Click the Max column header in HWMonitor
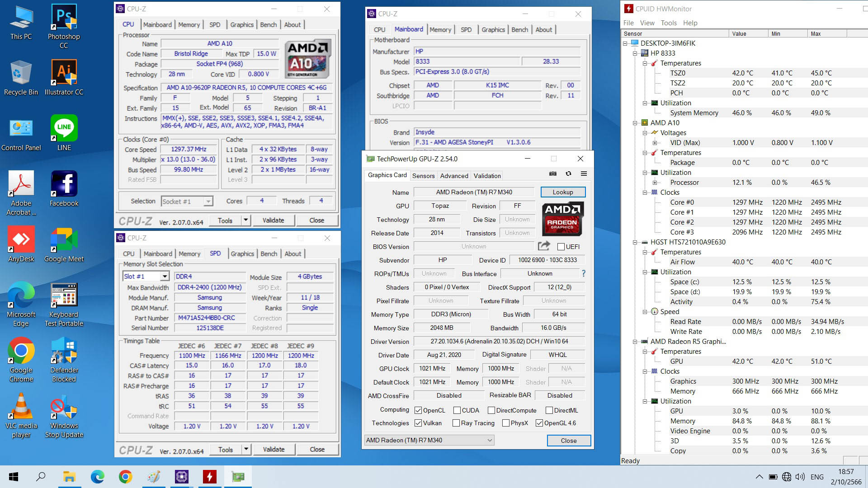 pos(826,34)
